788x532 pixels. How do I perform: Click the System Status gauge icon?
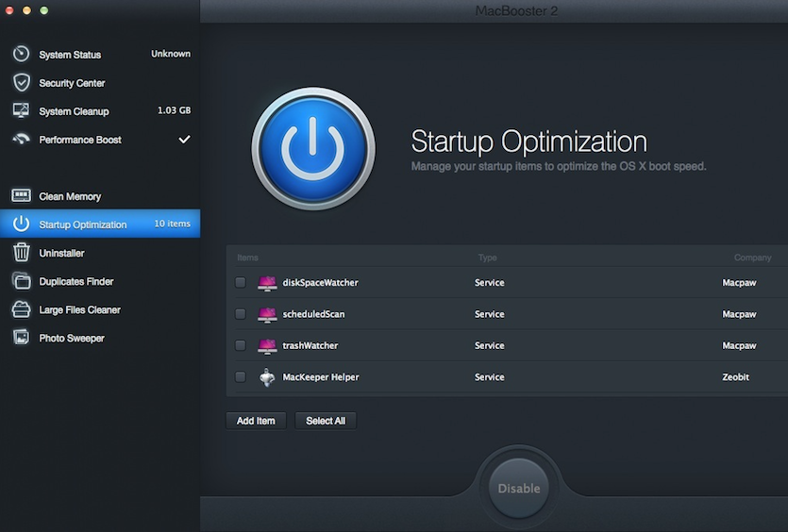pos(21,54)
